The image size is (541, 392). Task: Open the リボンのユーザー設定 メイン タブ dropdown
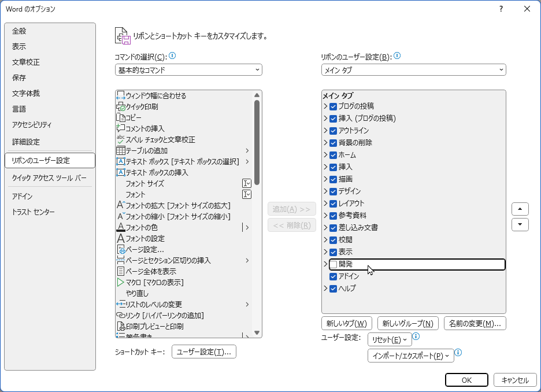click(x=414, y=70)
